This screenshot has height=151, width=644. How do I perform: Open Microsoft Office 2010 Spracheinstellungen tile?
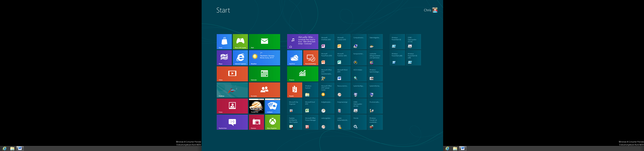(x=327, y=74)
